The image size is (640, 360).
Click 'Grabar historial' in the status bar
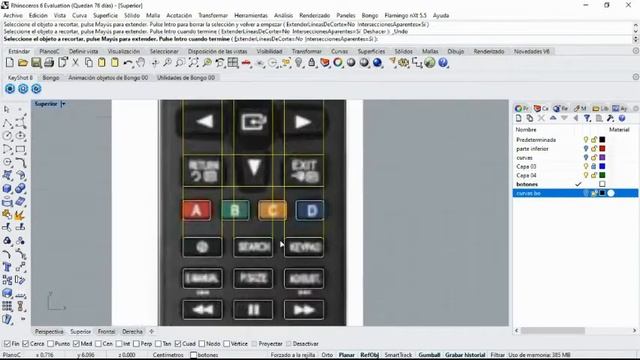[x=465, y=355]
